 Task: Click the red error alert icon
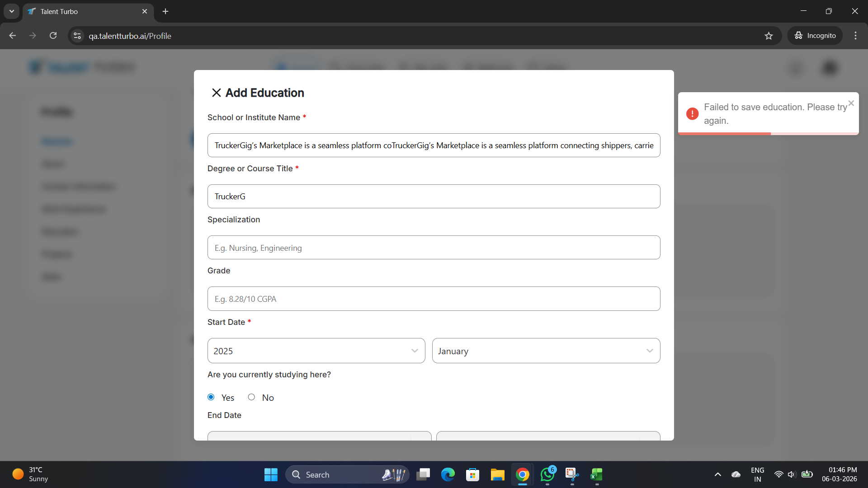(x=692, y=114)
